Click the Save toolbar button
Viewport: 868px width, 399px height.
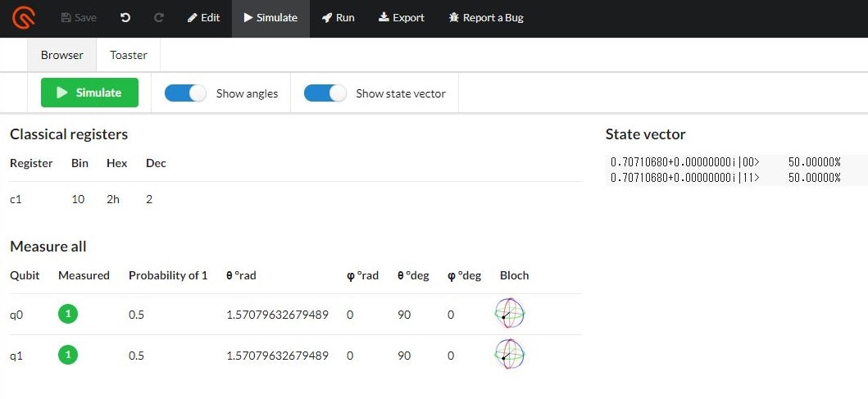[x=79, y=18]
